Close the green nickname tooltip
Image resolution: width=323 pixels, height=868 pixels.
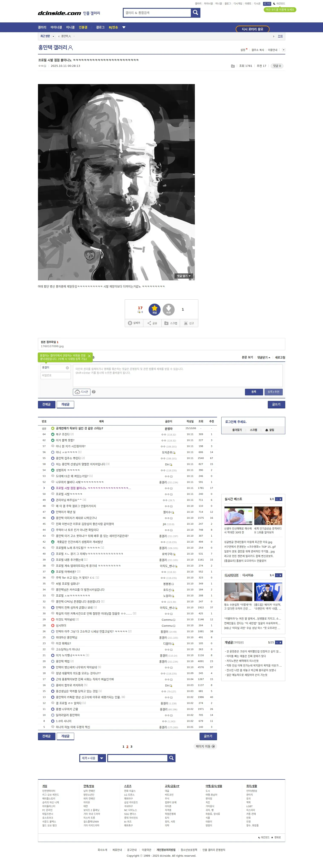89,356
